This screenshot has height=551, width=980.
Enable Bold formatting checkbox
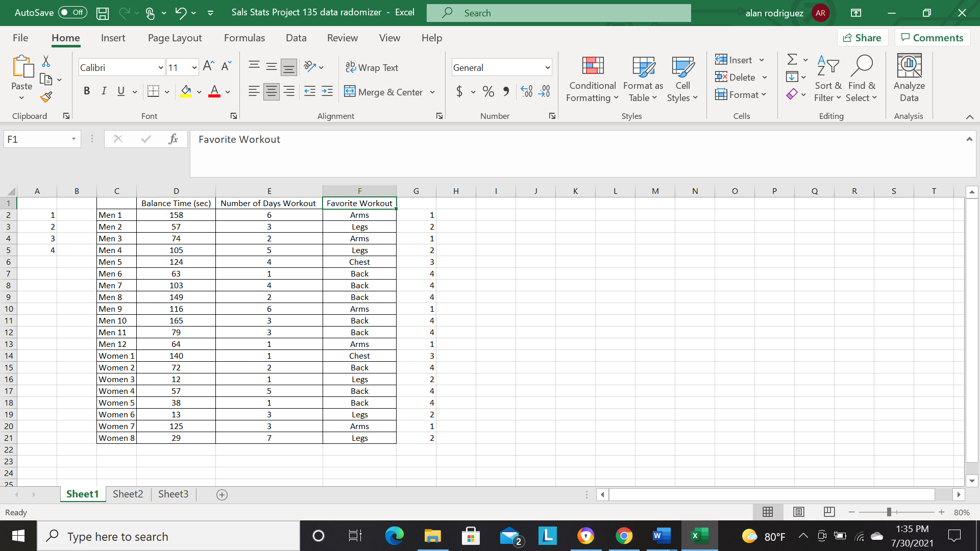85,91
